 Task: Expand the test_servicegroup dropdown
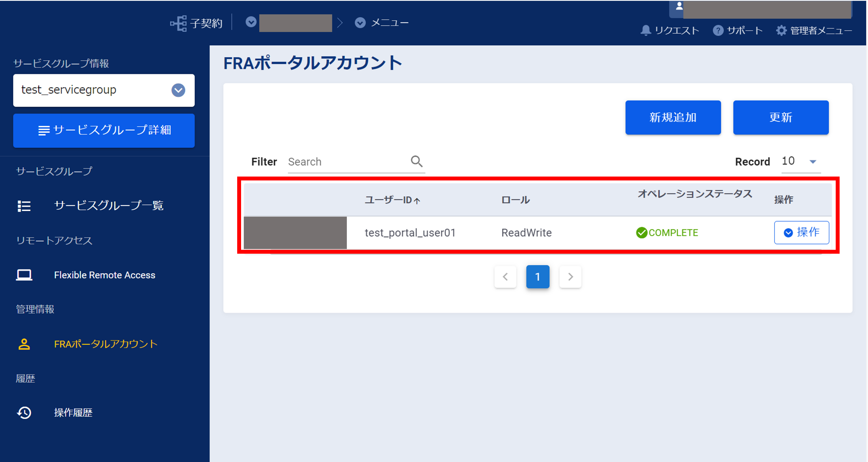tap(178, 90)
